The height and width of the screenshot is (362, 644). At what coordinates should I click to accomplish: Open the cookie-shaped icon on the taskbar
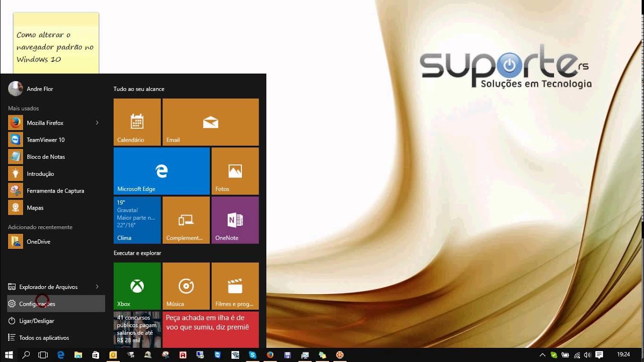tap(340, 354)
